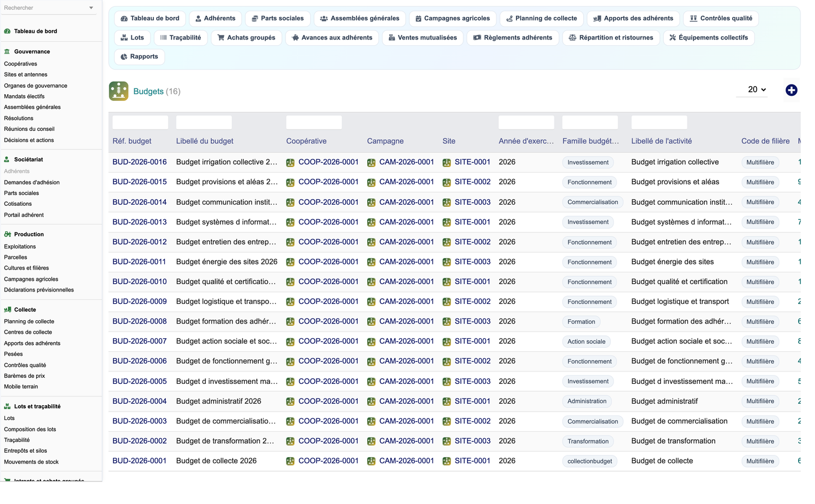Click campaign icon in BUD-2026-0008 row

[x=371, y=322]
